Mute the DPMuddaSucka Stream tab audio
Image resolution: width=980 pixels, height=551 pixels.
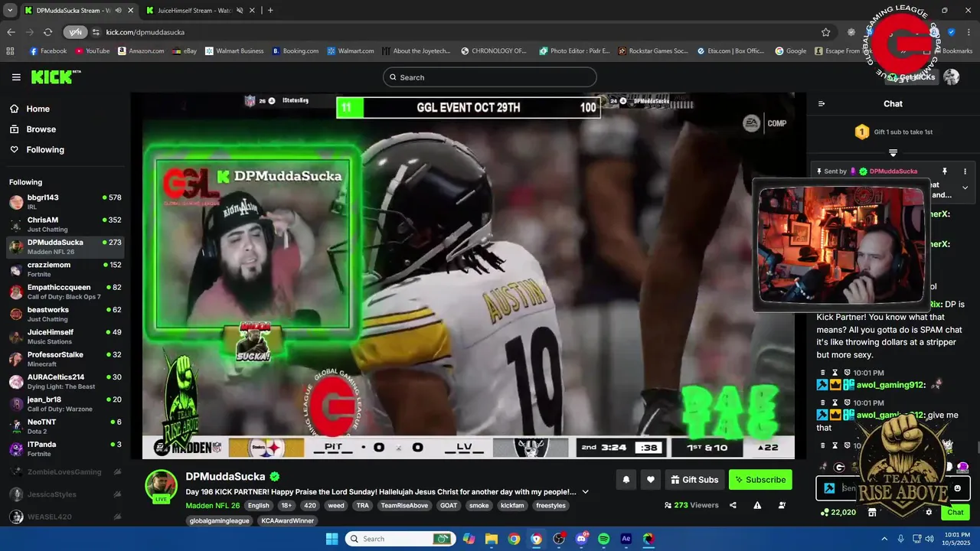(x=118, y=11)
